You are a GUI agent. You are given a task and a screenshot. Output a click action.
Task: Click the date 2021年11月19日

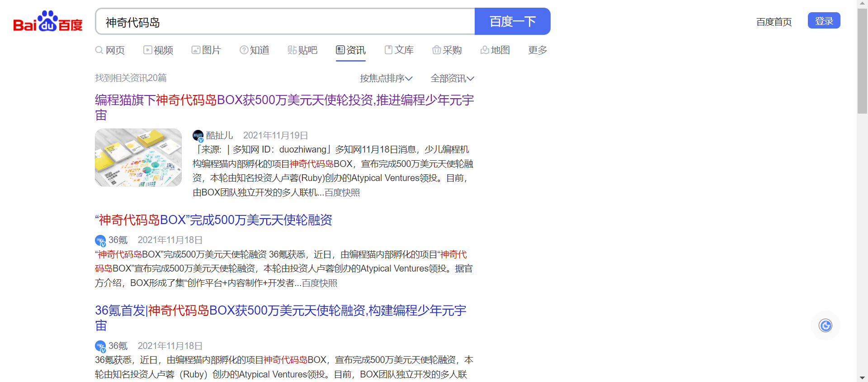pos(276,136)
